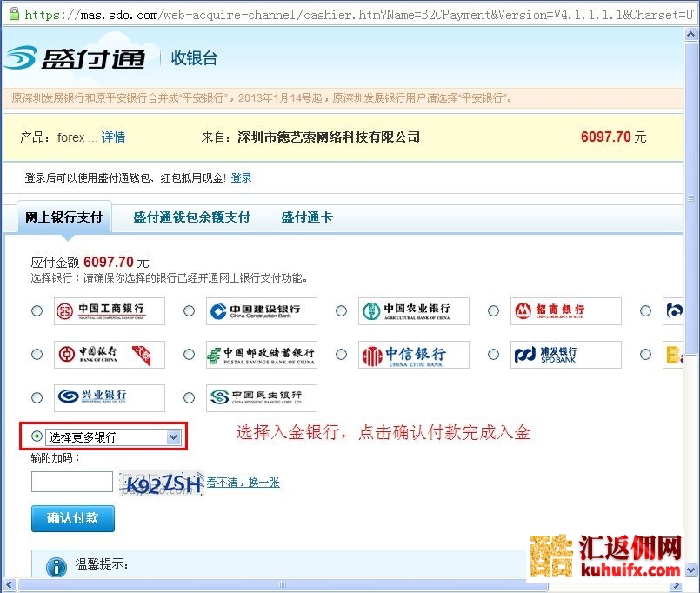Click the Postal Savings Bank logo
Viewport: 700px width, 593px height.
[261, 355]
